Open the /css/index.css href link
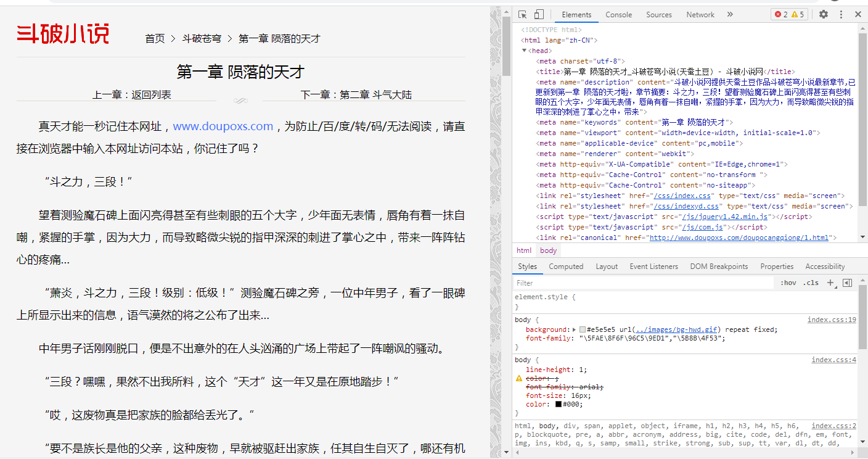 point(682,196)
